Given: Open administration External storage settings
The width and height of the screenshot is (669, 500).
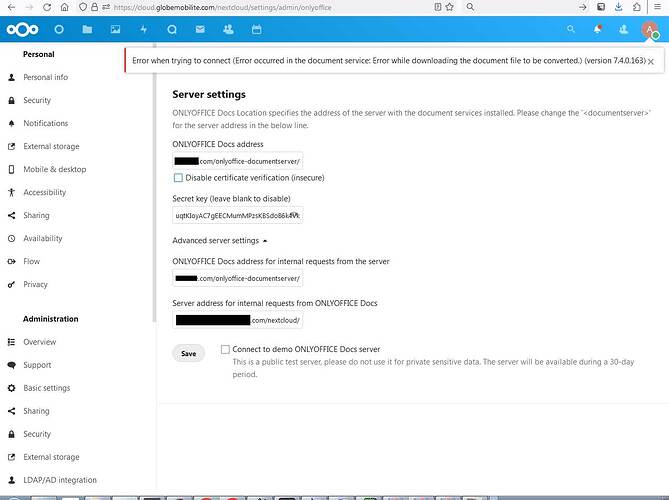Looking at the screenshot, I should pos(51,457).
